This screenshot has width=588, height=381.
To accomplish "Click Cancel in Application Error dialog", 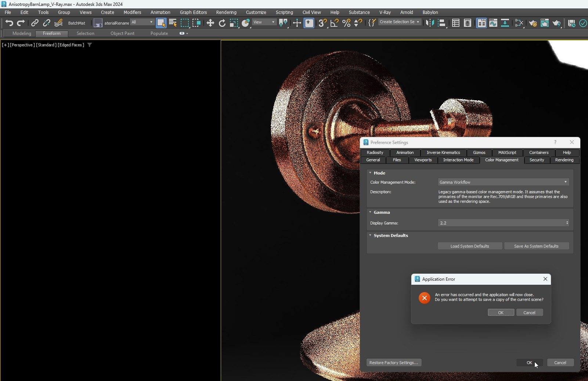I will click(529, 312).
